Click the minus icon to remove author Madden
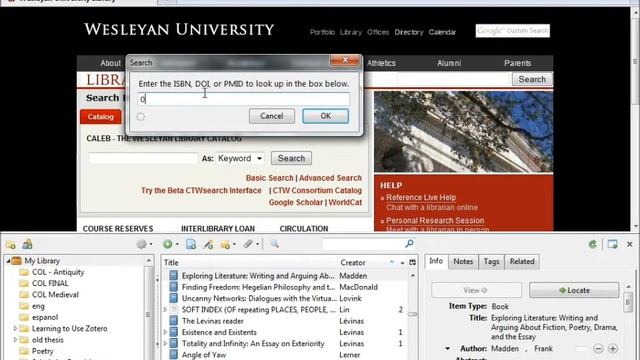 click(x=598, y=349)
